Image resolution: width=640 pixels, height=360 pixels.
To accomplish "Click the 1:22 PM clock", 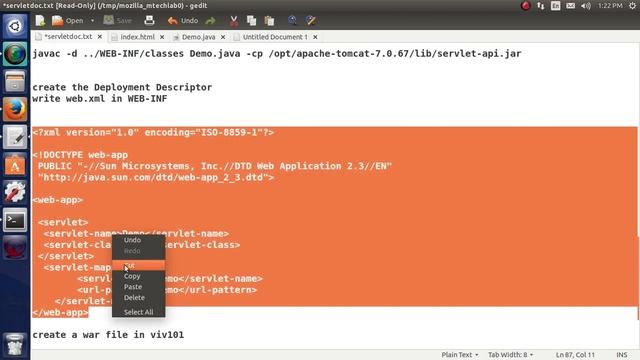I will click(x=610, y=6).
